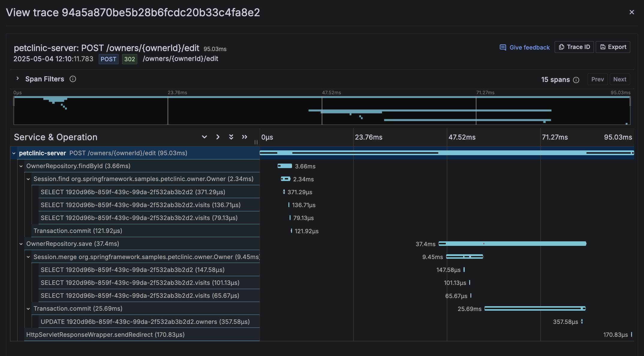Click the 71.27ms timeline header tick

coord(555,137)
